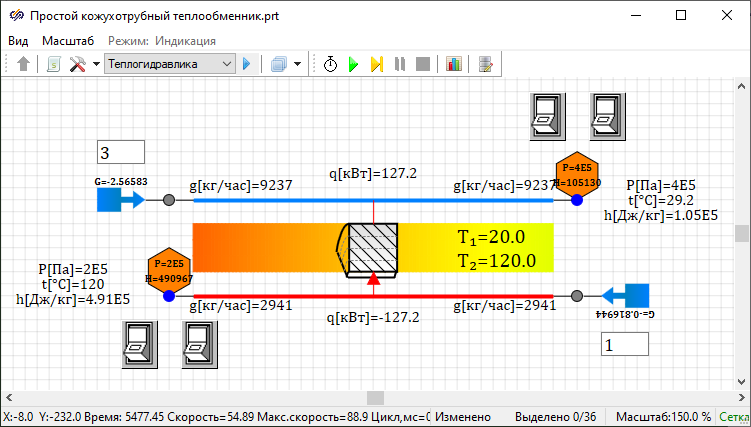The width and height of the screenshot is (751, 427).
Task: Open the script page icon
Action: pyautogui.click(x=53, y=64)
